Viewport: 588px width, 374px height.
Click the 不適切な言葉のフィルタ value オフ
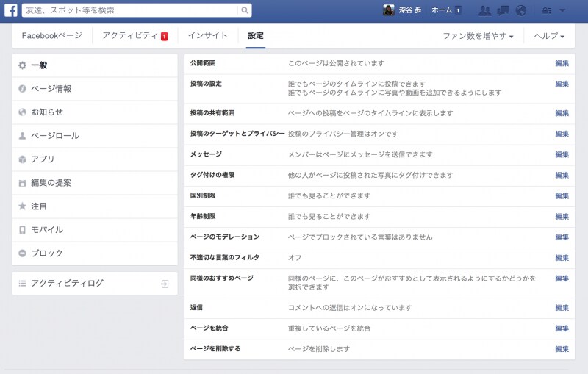tap(295, 257)
